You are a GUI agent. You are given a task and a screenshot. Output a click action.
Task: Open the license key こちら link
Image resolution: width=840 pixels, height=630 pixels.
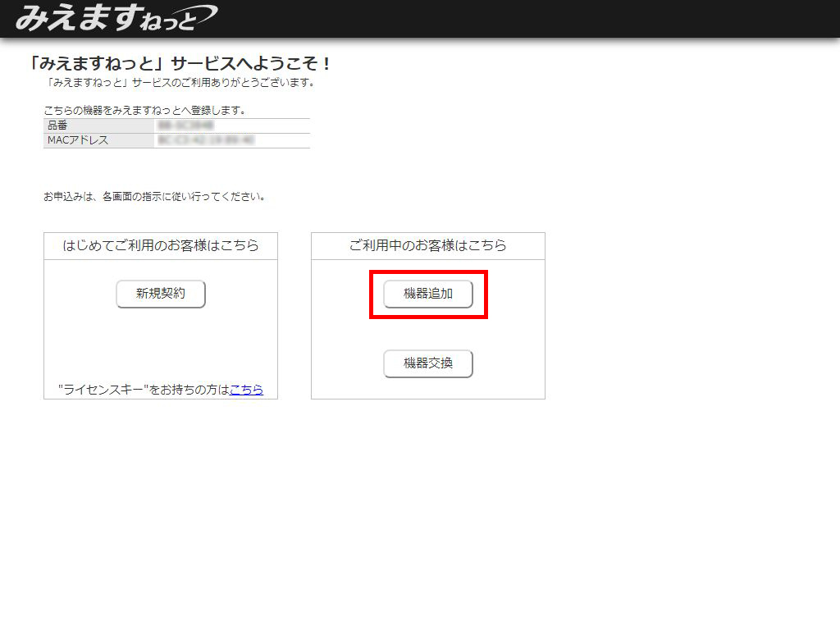[246, 390]
